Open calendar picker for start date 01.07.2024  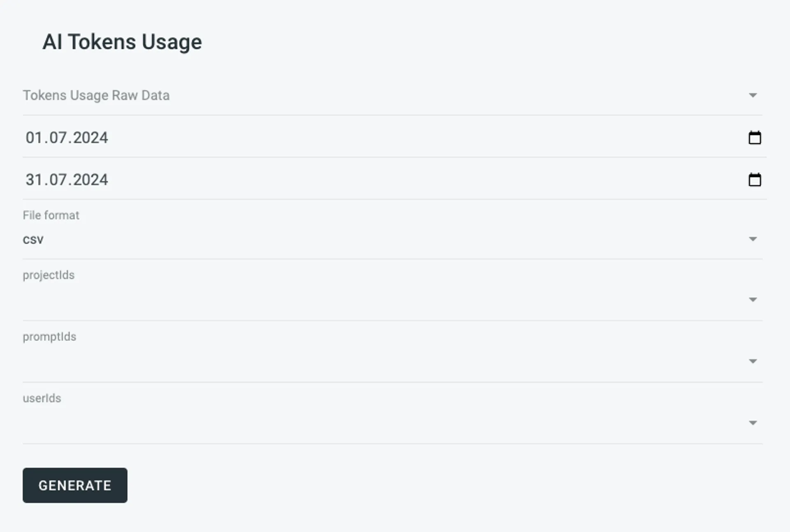coord(755,138)
